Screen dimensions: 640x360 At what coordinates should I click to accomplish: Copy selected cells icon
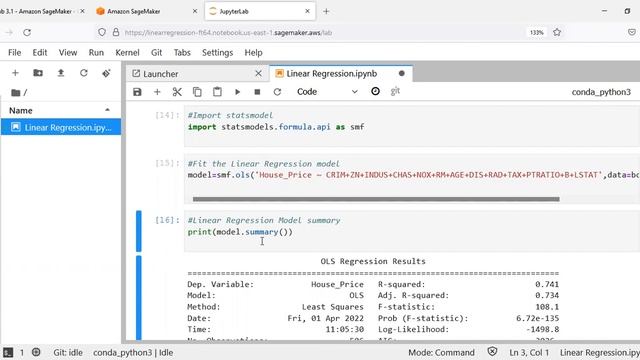point(197,92)
